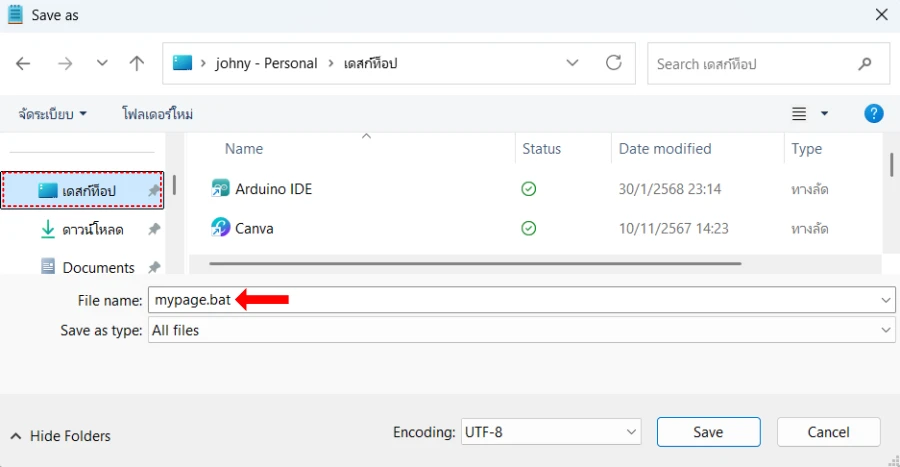Viewport: 900px width, 467px height.
Task: Open the view layout options icon
Action: (x=799, y=114)
